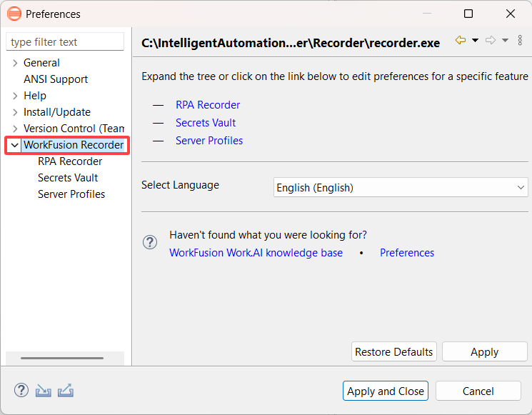
Task: Open the Select Language dropdown
Action: [x=401, y=187]
